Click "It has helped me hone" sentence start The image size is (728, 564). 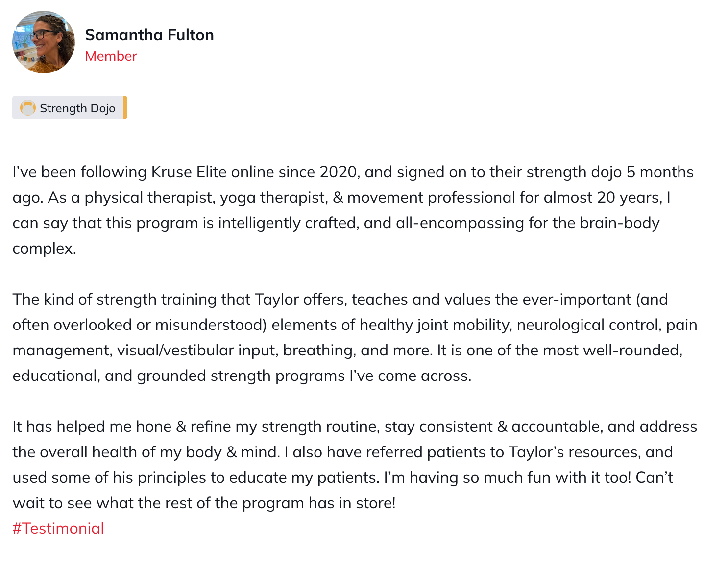point(92,427)
